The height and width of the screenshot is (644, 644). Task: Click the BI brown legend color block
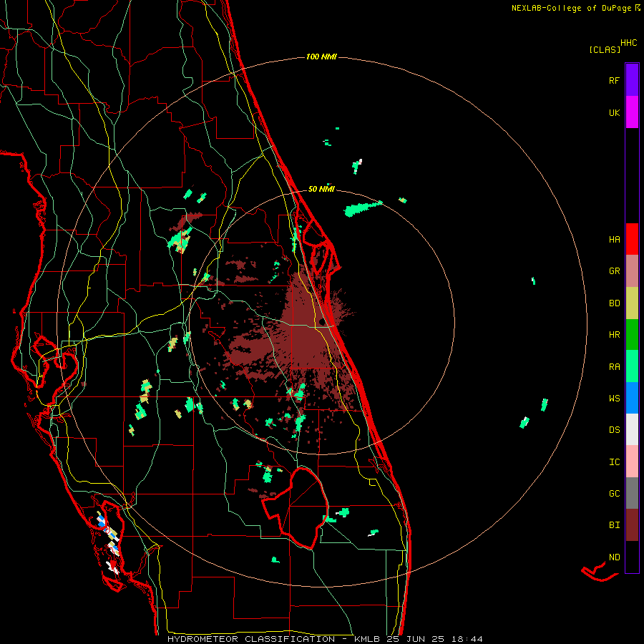point(632,525)
